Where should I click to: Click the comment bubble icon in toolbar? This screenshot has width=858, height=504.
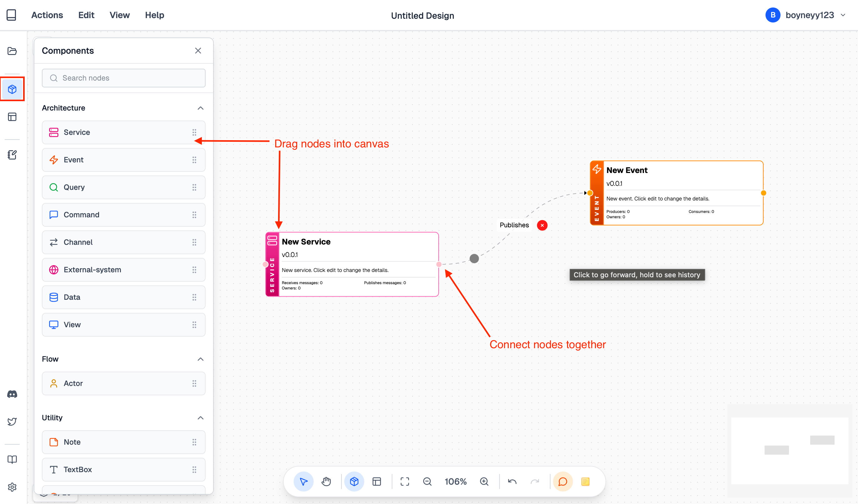(563, 481)
